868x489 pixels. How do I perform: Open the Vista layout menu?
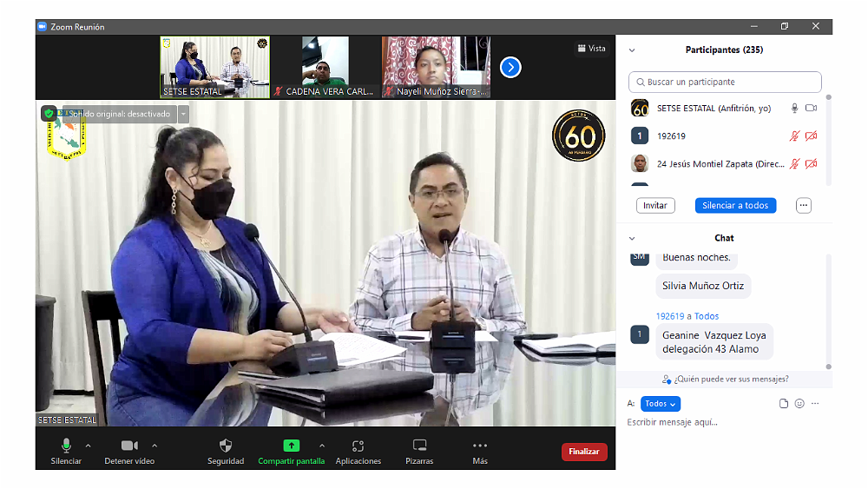point(591,49)
